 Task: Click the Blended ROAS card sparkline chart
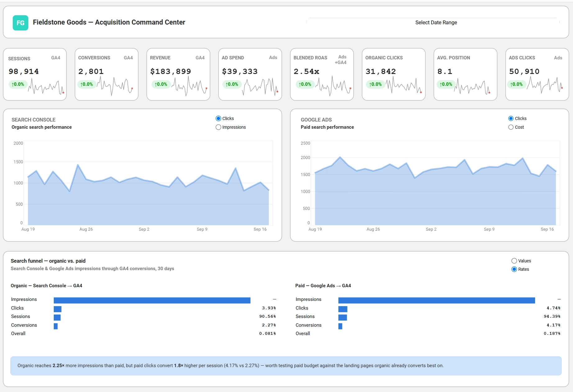tap(333, 86)
